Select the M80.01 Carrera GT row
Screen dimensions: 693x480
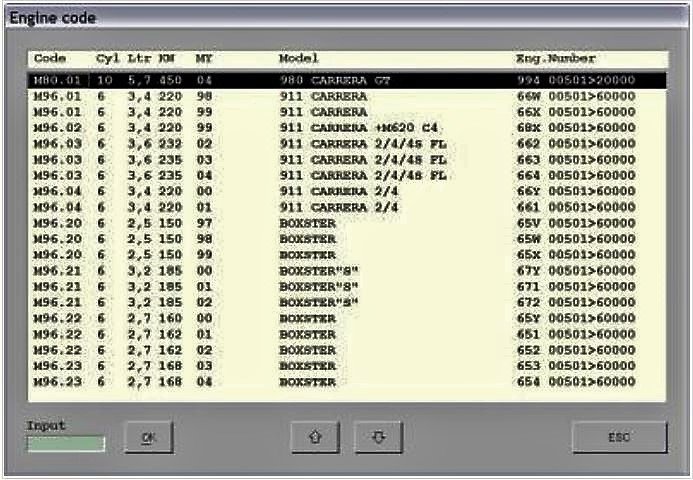pos(347,80)
